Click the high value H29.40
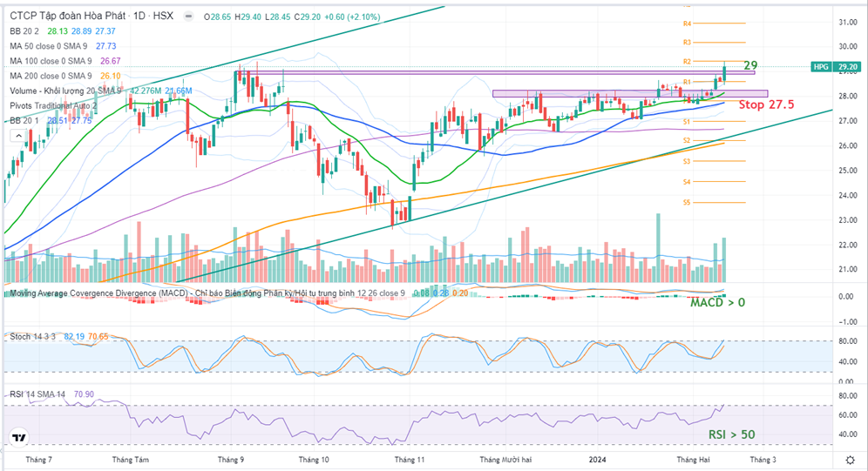The width and height of the screenshot is (868, 471). 248,17
